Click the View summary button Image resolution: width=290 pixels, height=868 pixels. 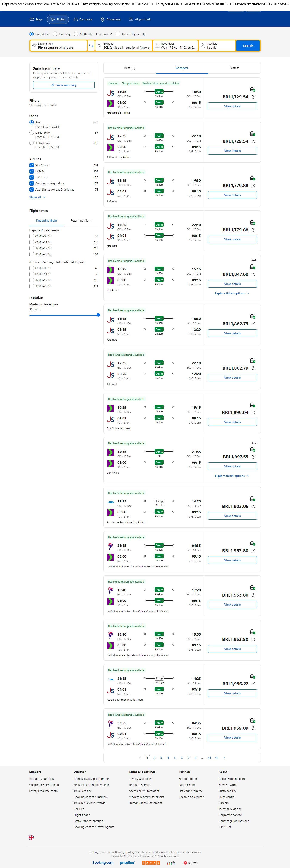[x=64, y=85]
